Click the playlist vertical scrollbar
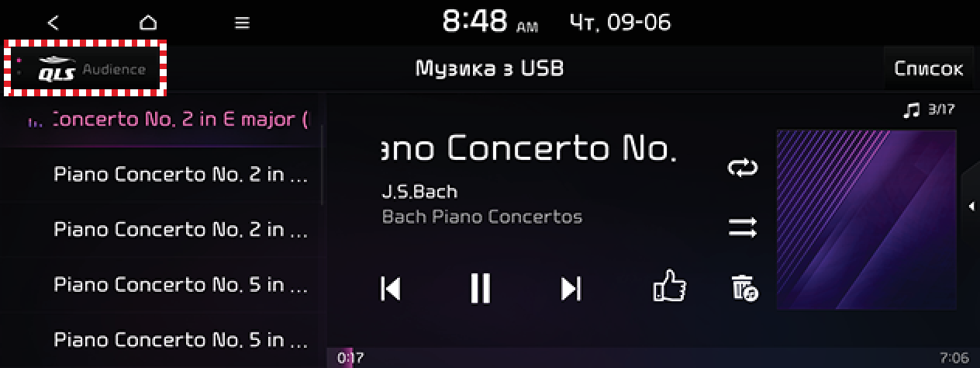980x368 pixels. pyautogui.click(x=323, y=163)
